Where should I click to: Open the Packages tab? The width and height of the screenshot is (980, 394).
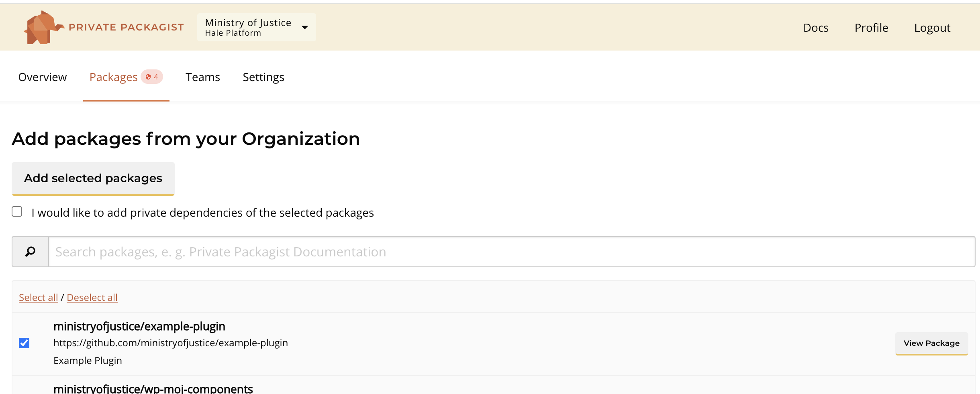pyautogui.click(x=113, y=77)
